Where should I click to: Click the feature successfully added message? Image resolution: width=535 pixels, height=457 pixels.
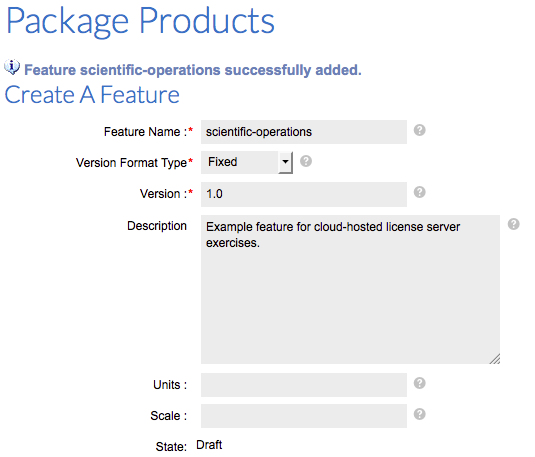[x=193, y=70]
